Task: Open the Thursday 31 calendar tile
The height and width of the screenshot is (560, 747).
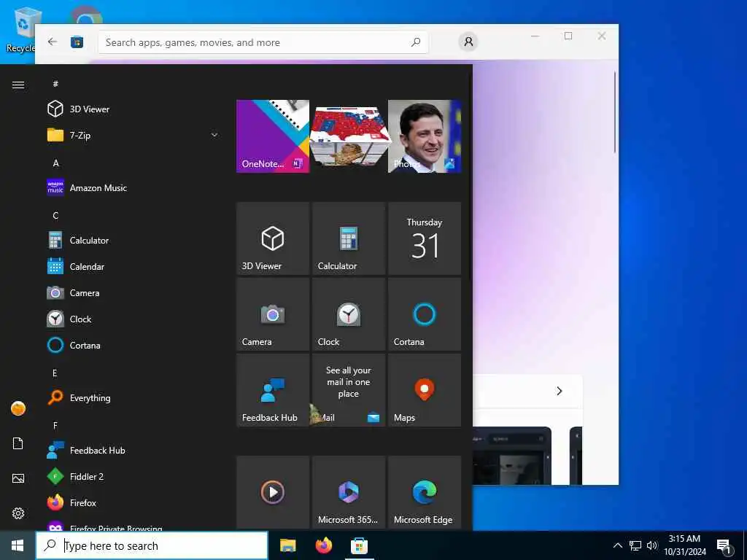Action: (x=425, y=238)
